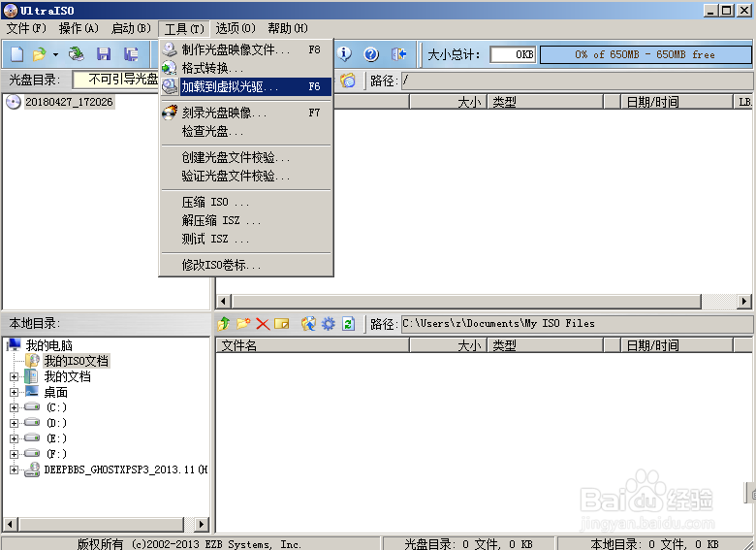The height and width of the screenshot is (550, 756).
Task: Select 我的电脑 in local tree
Action: (x=48, y=345)
